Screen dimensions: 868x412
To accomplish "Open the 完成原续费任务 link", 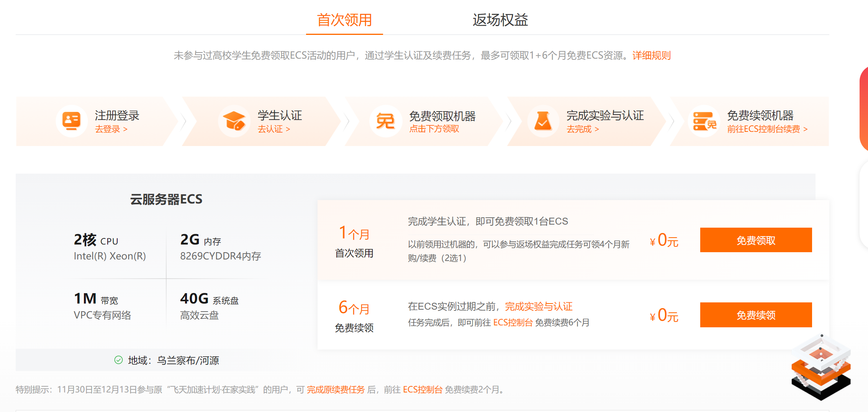I will tap(336, 390).
